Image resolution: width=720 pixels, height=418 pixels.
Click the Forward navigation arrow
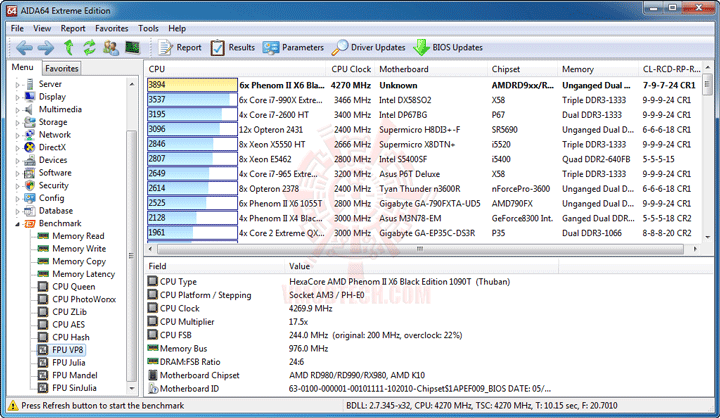click(45, 47)
